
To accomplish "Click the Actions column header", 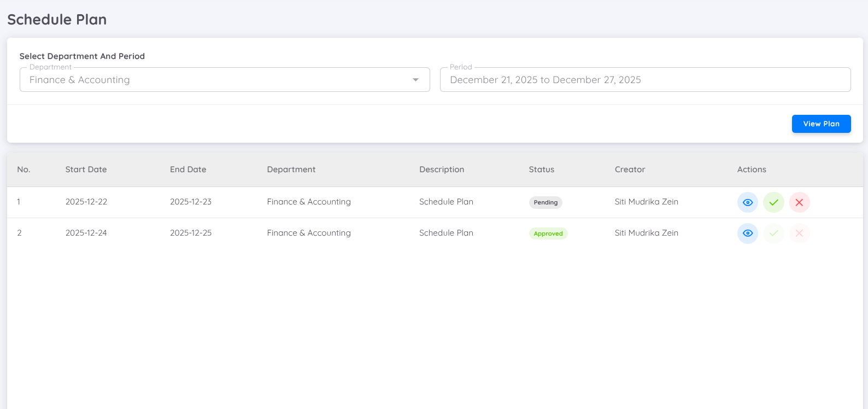I will tap(752, 170).
